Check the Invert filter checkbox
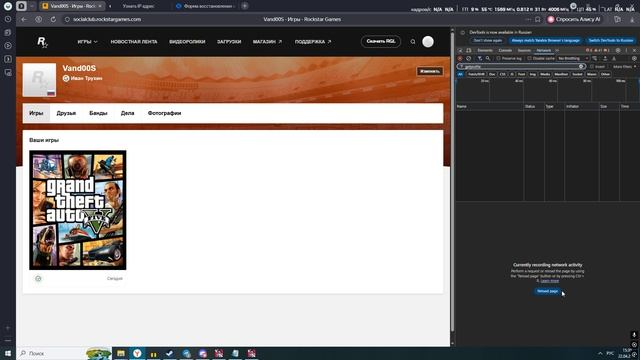 [x=592, y=67]
